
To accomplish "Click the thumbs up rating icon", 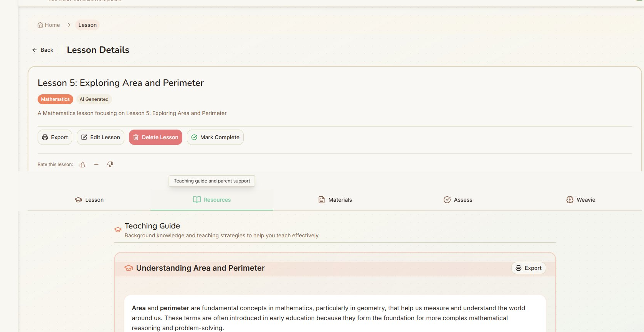I will tap(83, 164).
